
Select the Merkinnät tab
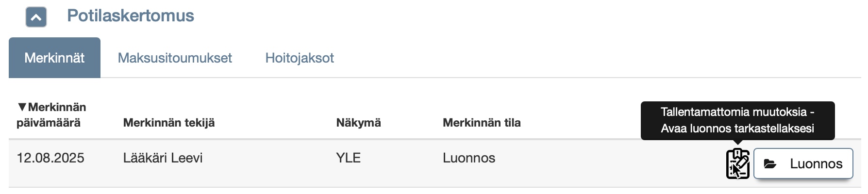click(54, 58)
